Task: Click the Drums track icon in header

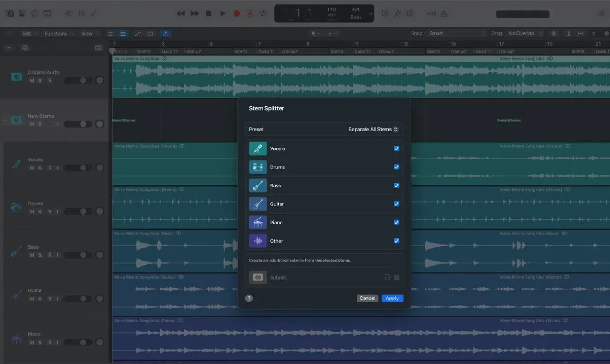Action: tap(17, 207)
